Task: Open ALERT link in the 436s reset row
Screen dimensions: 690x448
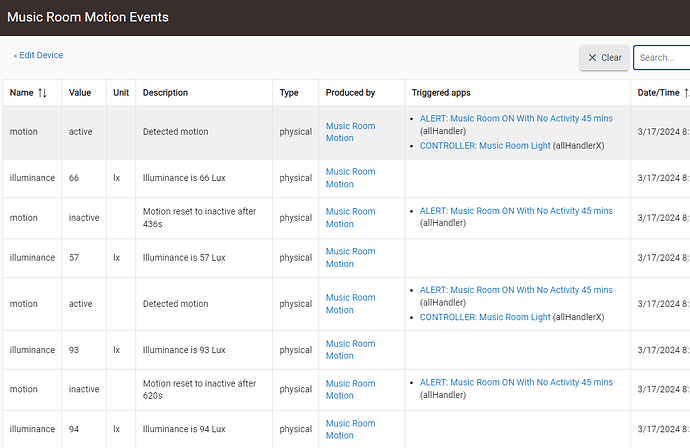Action: pos(516,211)
